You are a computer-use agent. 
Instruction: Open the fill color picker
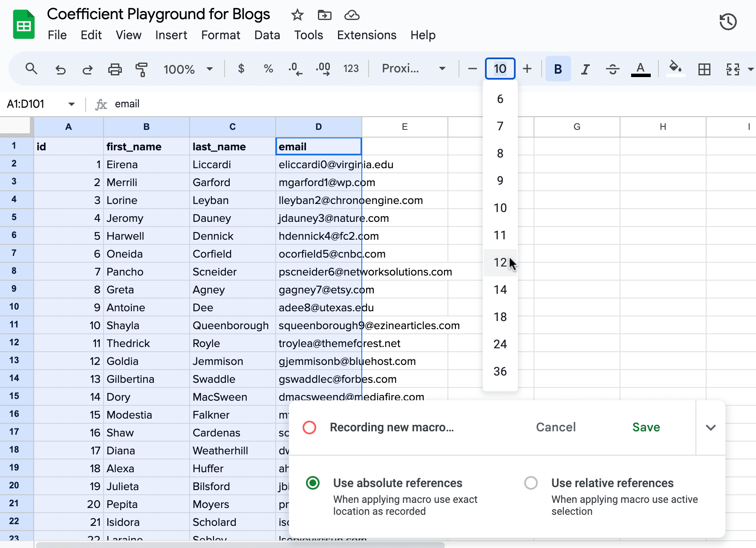coord(675,68)
